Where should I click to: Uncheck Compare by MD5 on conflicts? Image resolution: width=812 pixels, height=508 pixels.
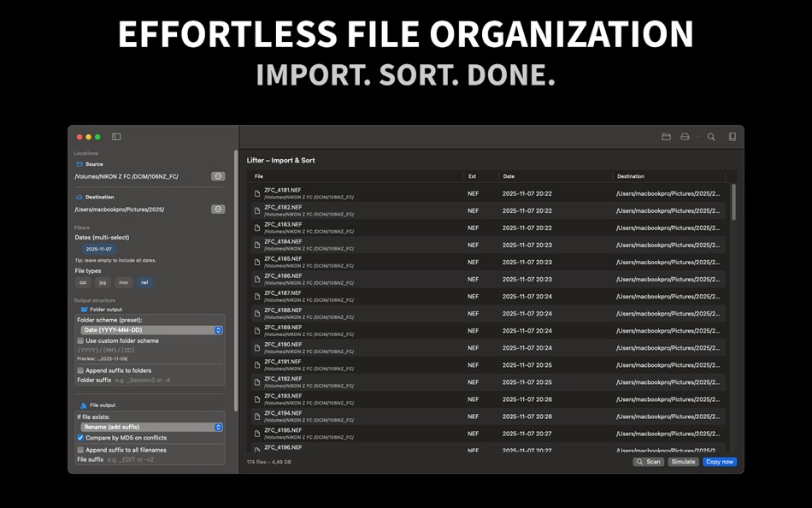click(79, 437)
